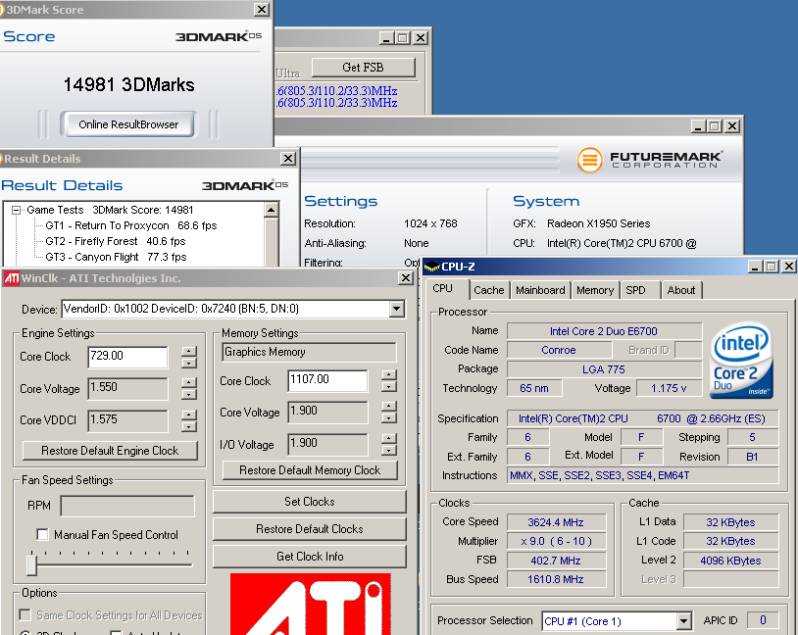Click the Multiplier value x 9.0

pyautogui.click(x=556, y=541)
